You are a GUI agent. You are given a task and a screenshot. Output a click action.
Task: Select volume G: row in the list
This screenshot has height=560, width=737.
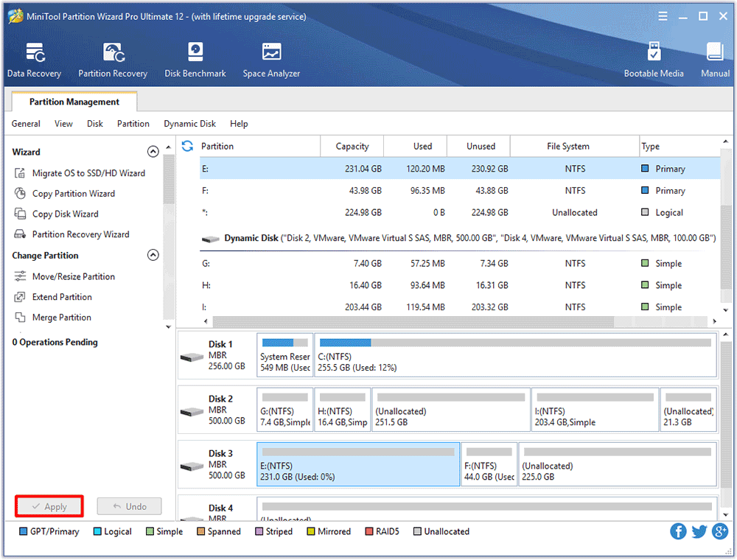click(x=460, y=263)
